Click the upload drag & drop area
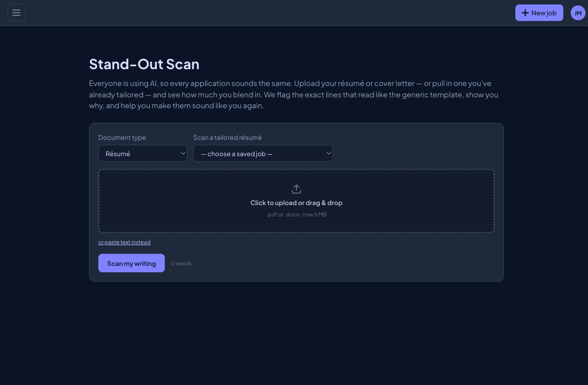588x385 pixels. [296, 201]
